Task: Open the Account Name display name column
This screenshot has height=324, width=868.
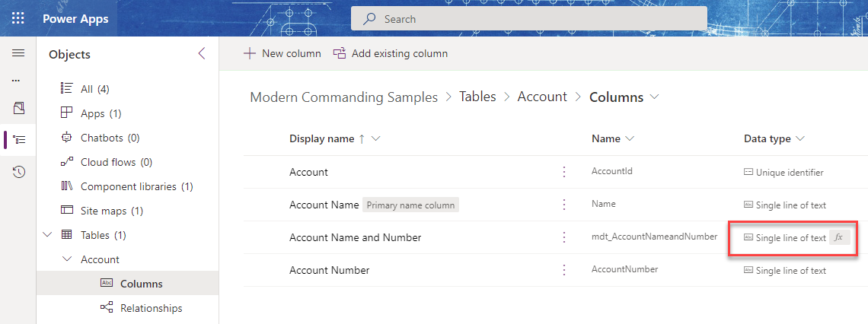Action: point(324,205)
